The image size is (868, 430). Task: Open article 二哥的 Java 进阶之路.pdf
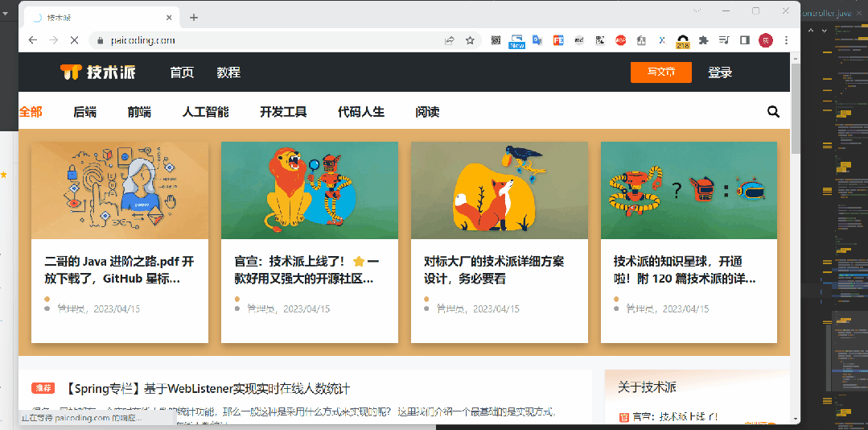point(120,270)
